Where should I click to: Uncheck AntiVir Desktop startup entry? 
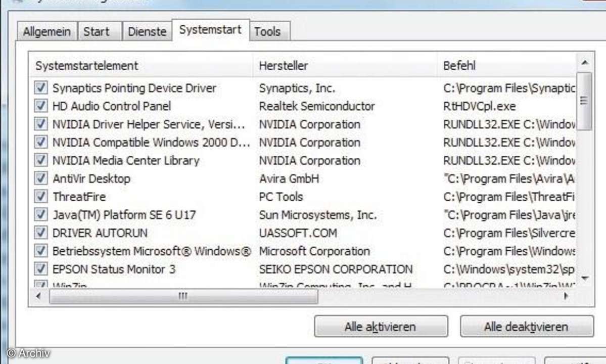[x=41, y=178]
